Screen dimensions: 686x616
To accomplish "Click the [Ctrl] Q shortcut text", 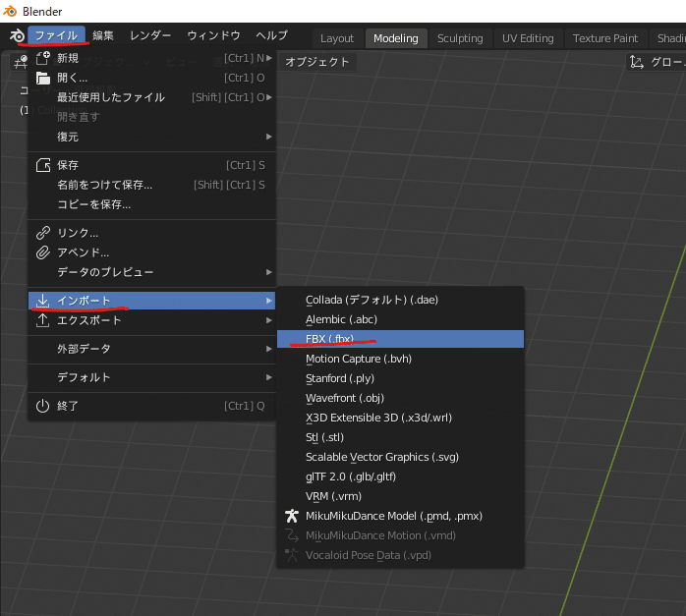I will click(x=244, y=406).
